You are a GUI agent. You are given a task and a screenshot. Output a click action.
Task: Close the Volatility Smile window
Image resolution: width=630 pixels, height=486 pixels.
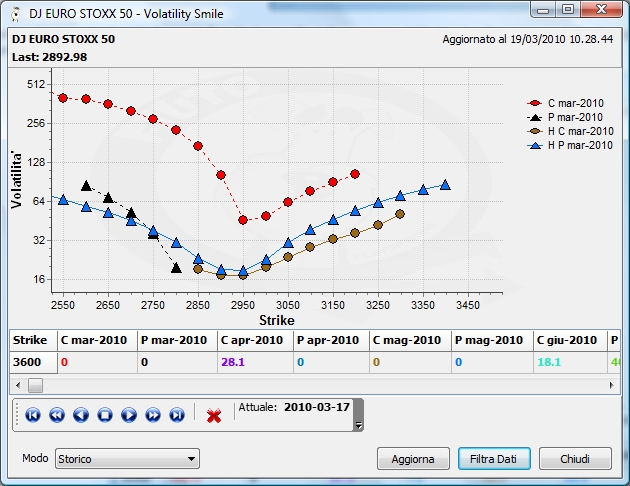[601, 10]
